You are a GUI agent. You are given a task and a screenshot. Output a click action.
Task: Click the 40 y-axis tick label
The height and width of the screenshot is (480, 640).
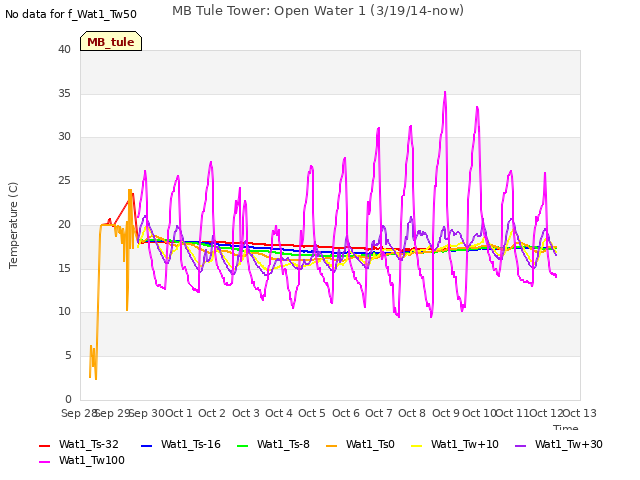tap(64, 49)
